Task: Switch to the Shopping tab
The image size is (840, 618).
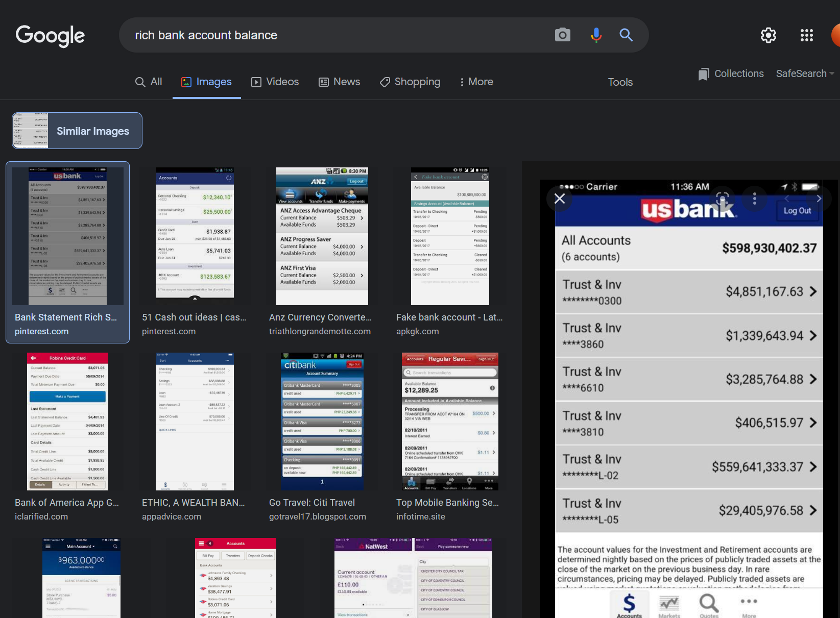Action: coord(410,82)
